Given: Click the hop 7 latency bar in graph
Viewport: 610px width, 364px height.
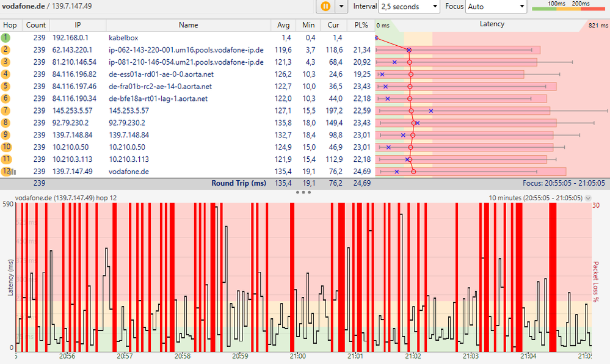Looking at the screenshot, I should point(463,111).
